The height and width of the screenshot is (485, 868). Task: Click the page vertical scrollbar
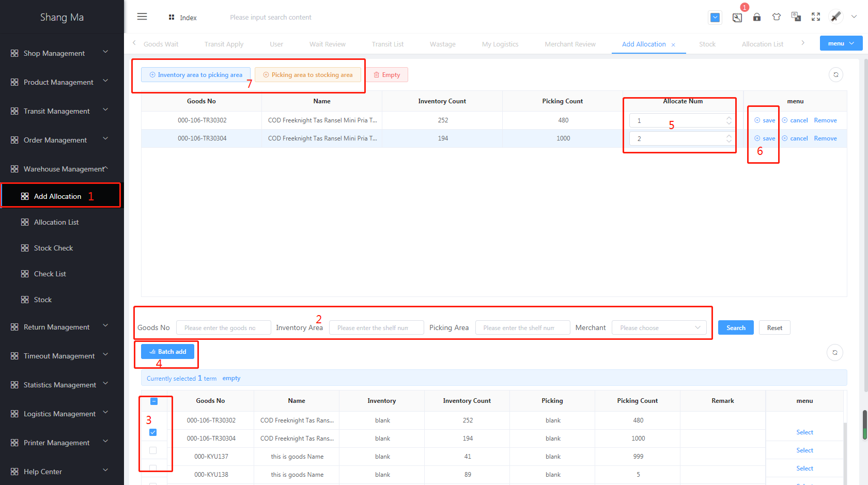[865, 225]
